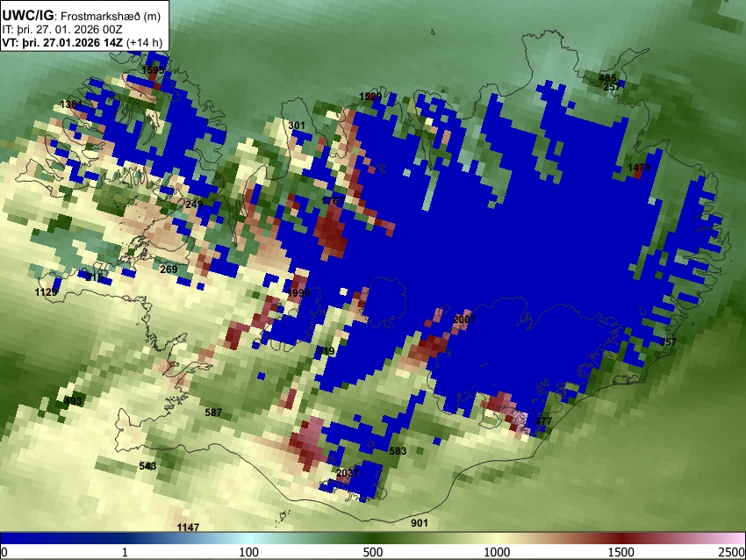
Task: Click the 901 value label on map
Action: [x=420, y=523]
